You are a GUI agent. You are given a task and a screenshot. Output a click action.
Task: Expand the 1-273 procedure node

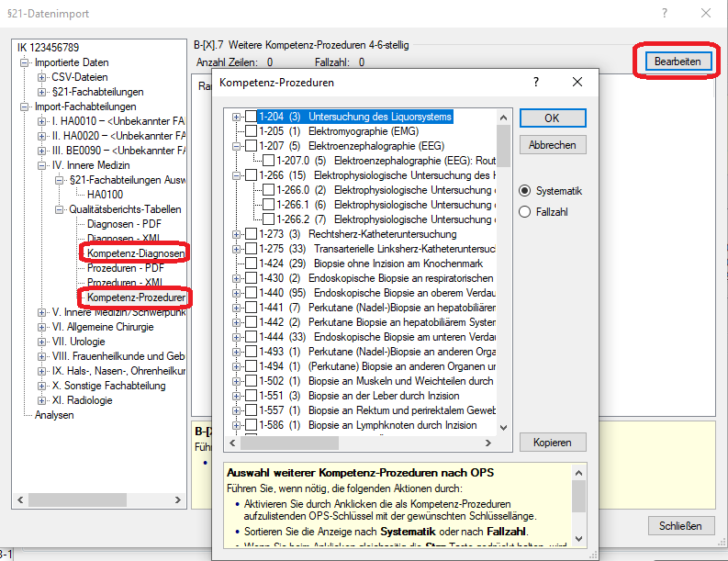coord(236,234)
